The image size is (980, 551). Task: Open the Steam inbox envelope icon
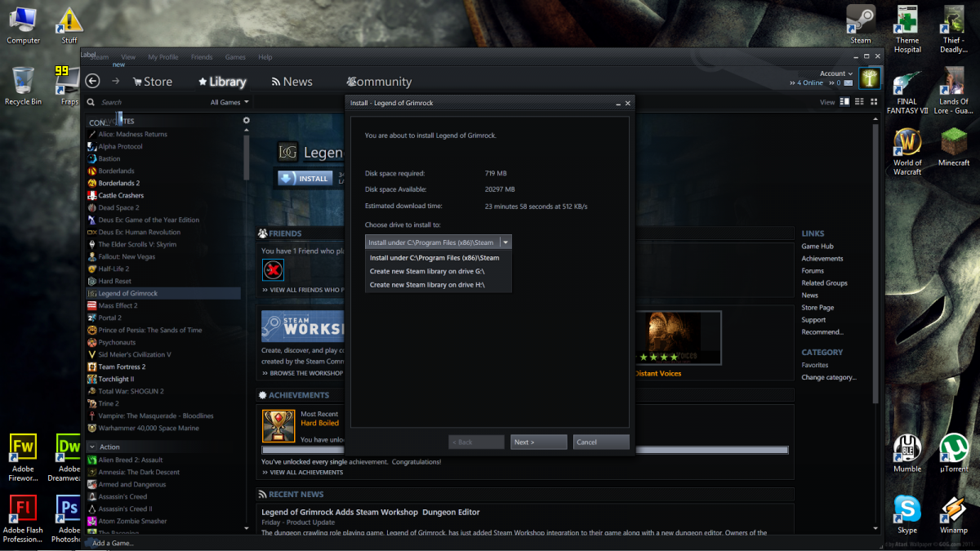(849, 82)
